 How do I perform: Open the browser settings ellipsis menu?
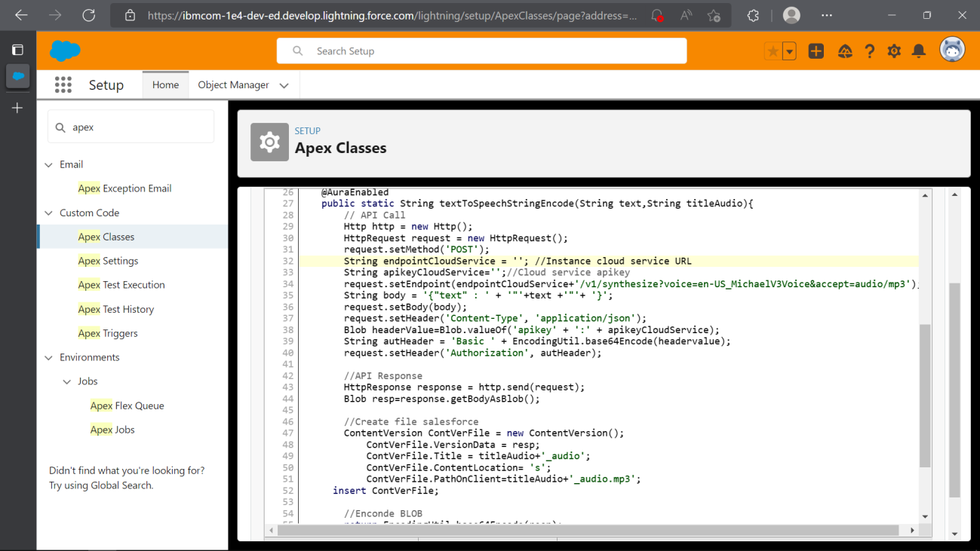tap(826, 14)
